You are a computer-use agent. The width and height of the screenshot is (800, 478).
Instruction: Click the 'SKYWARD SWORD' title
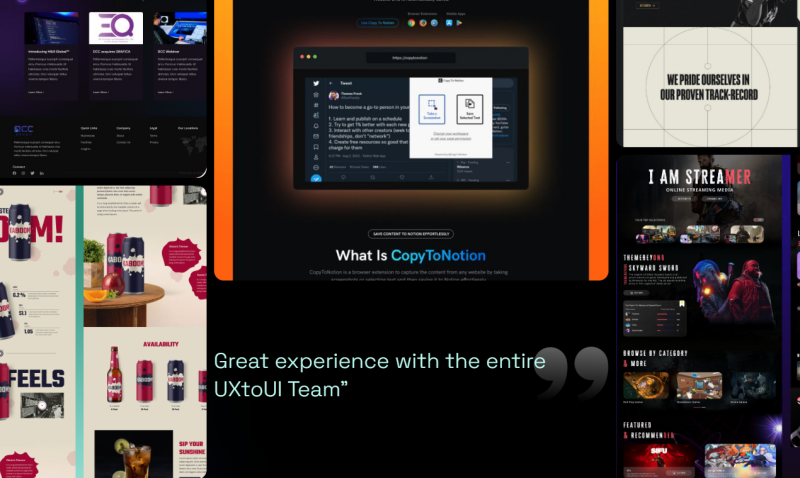click(x=654, y=268)
